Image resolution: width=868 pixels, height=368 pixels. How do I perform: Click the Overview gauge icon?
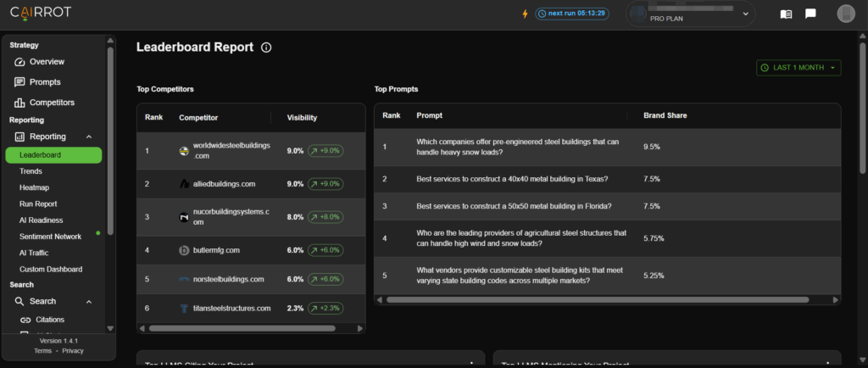[20, 62]
